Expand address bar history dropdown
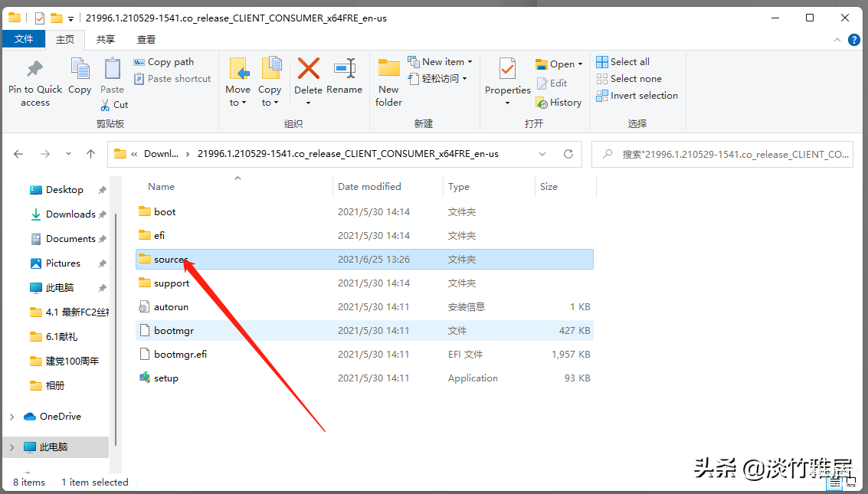This screenshot has width=868, height=494. 542,154
